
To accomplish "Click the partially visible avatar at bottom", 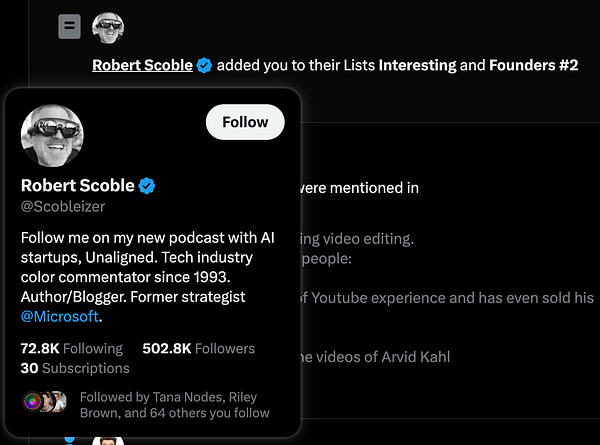I will (x=107, y=440).
